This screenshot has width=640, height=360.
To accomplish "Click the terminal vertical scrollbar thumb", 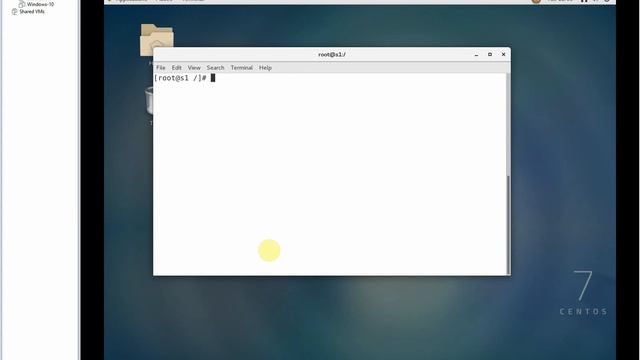I will pyautogui.click(x=508, y=224).
